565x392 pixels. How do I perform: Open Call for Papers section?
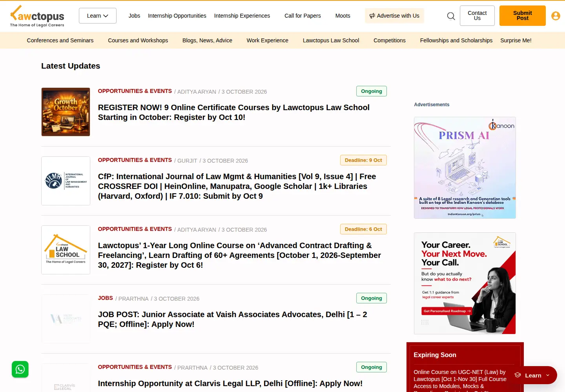pos(303,16)
